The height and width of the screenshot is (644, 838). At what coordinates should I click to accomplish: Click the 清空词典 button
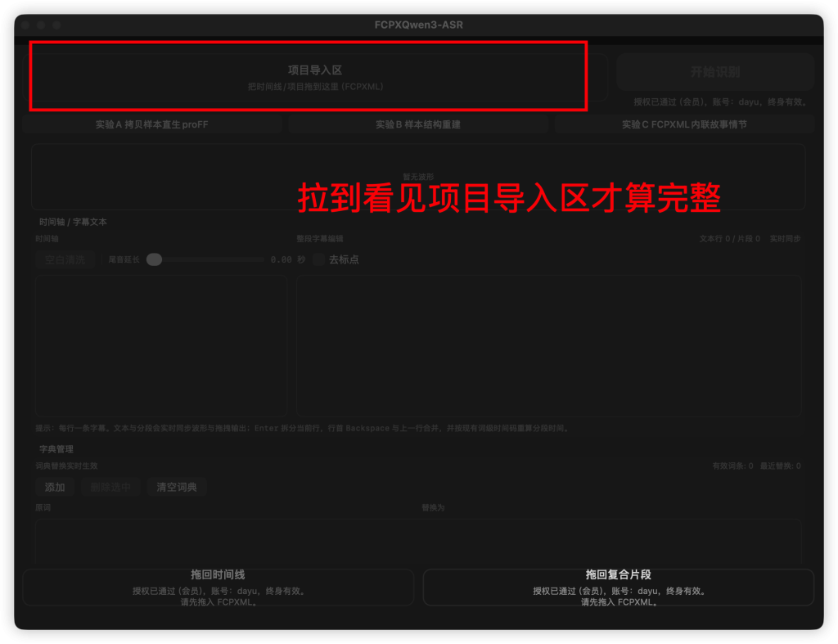click(177, 487)
